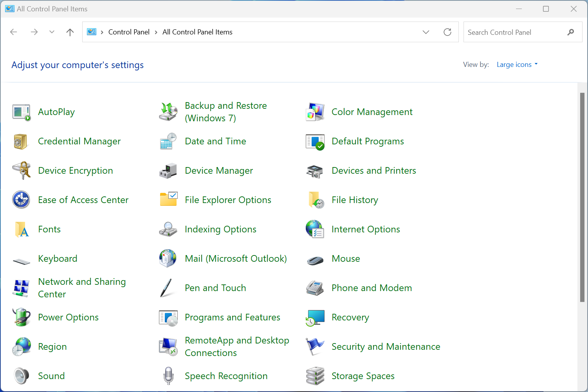
Task: Open the Security and Maintenance link
Action: click(x=386, y=347)
